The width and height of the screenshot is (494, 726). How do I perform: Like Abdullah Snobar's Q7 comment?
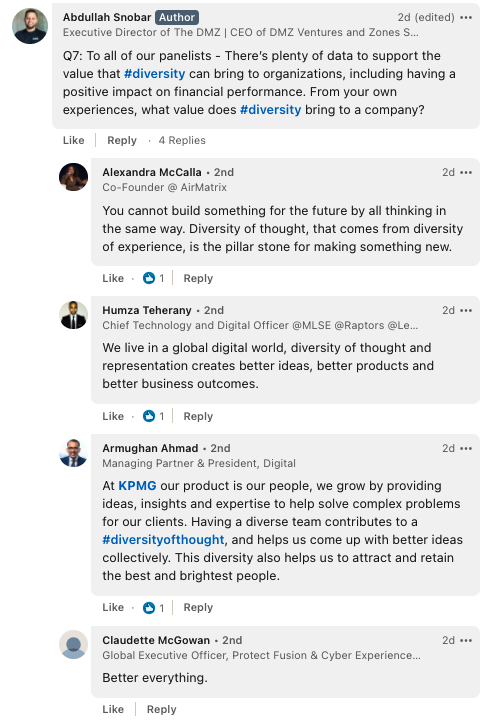pyautogui.click(x=74, y=140)
